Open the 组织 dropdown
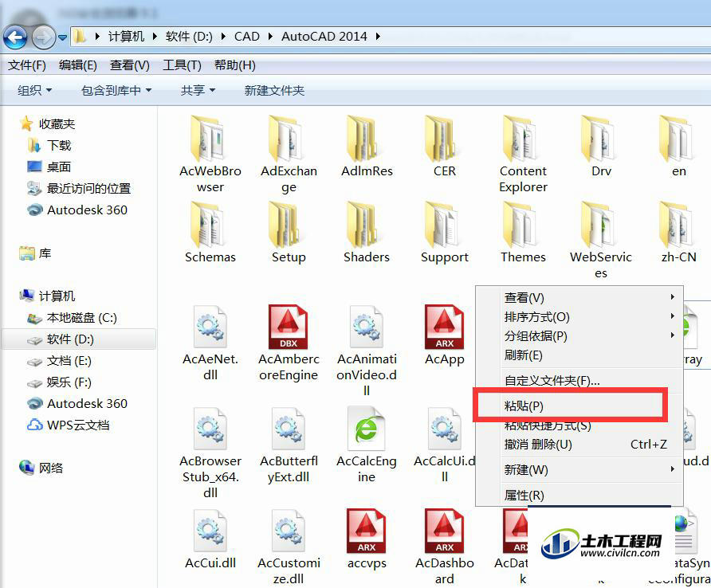This screenshot has height=588, width=711. point(34,90)
